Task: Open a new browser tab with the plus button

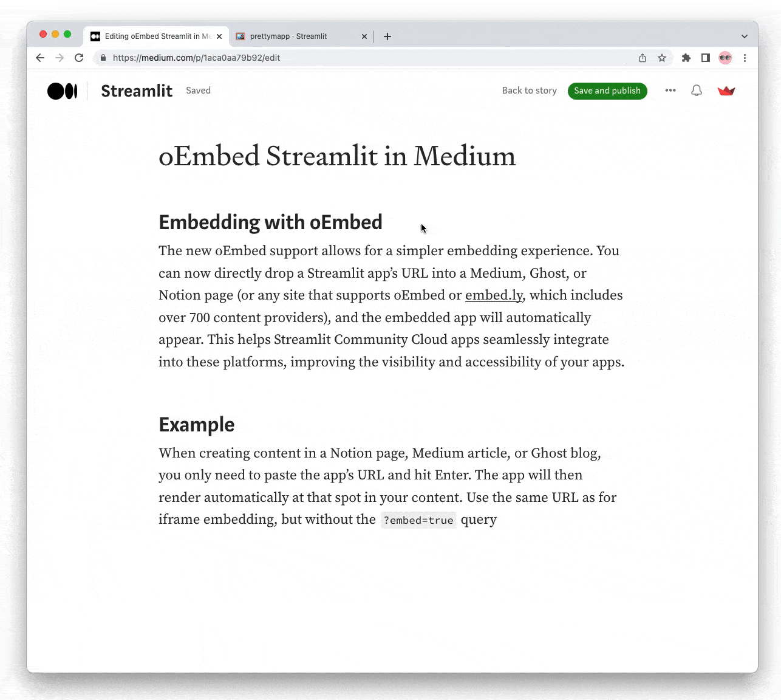Action: [387, 36]
